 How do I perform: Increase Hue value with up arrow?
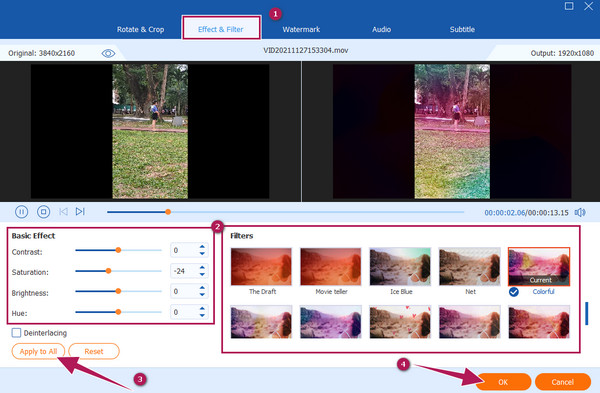[x=202, y=308]
